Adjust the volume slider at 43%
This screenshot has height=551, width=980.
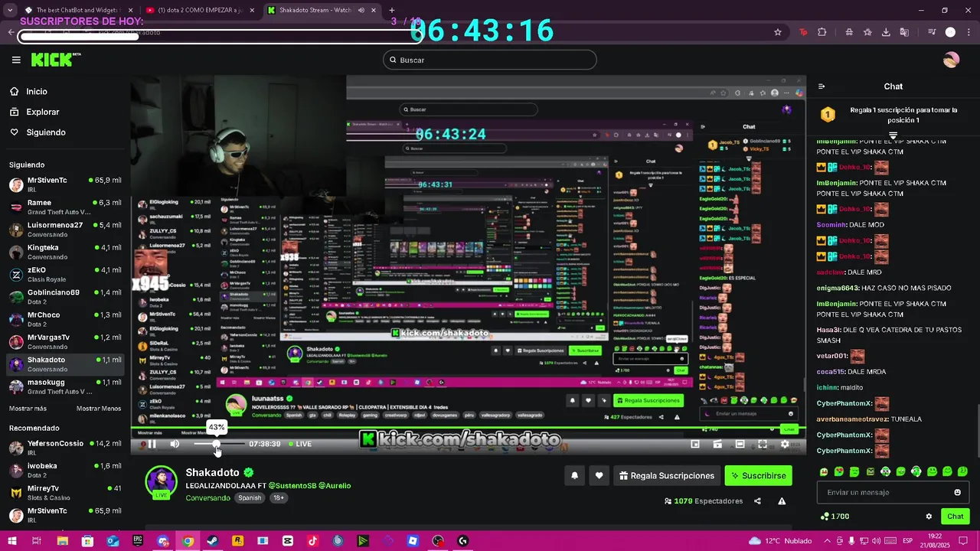[x=218, y=444]
